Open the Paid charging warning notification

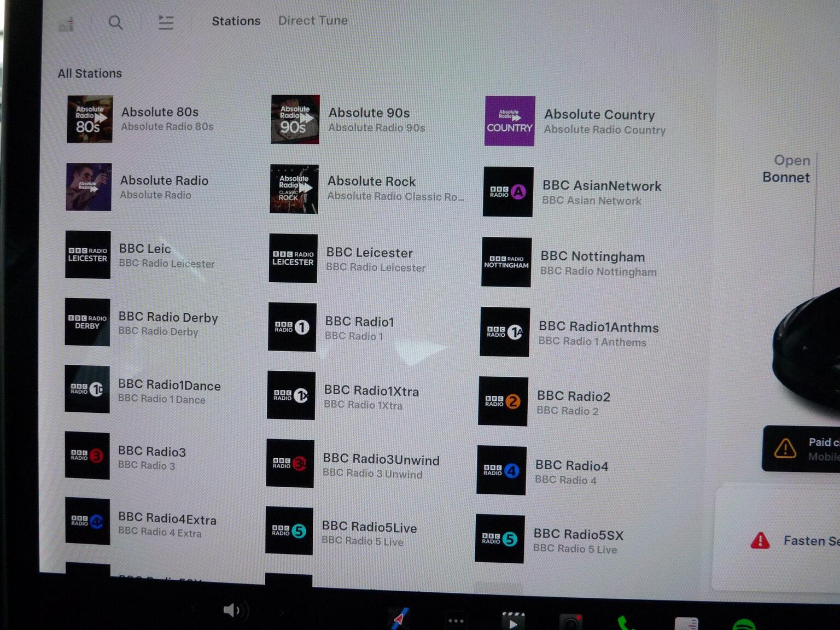pyautogui.click(x=802, y=449)
